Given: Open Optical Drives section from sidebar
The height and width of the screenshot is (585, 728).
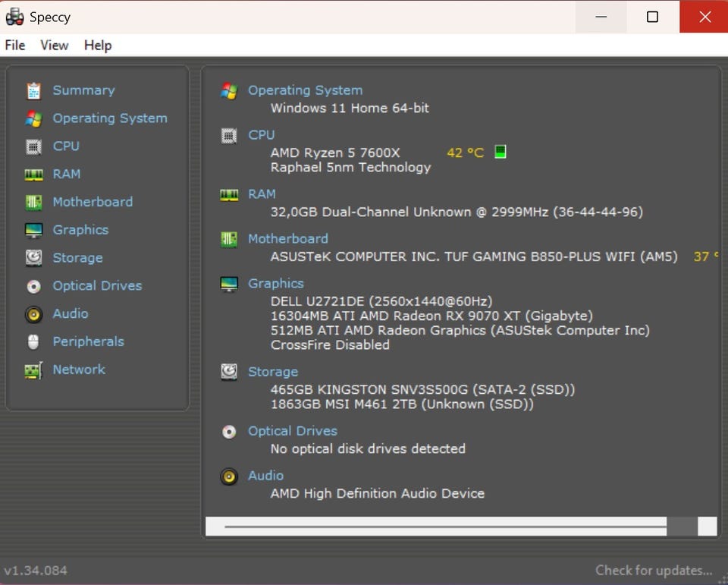Looking at the screenshot, I should (x=98, y=286).
